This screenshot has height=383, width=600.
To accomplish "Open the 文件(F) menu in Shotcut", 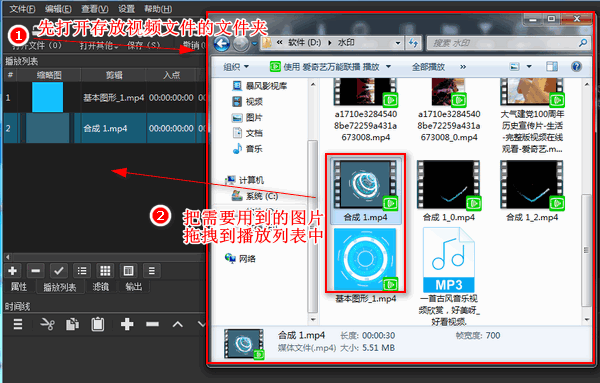I will click(22, 8).
